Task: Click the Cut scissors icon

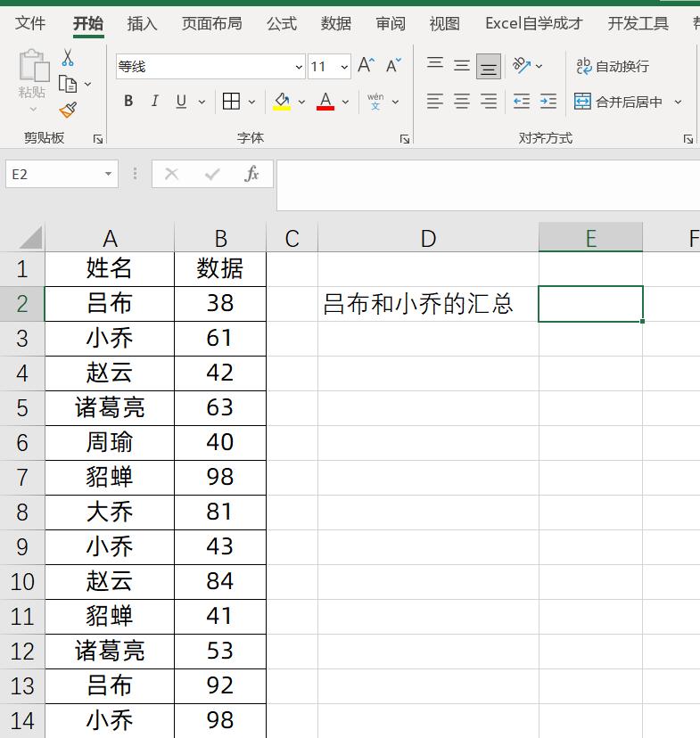Action: coord(67,57)
